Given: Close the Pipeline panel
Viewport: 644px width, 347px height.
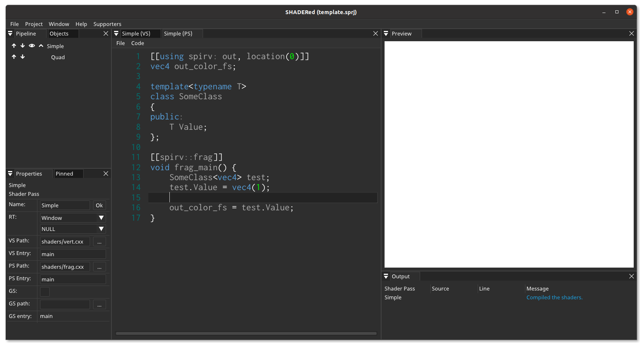Looking at the screenshot, I should 106,34.
